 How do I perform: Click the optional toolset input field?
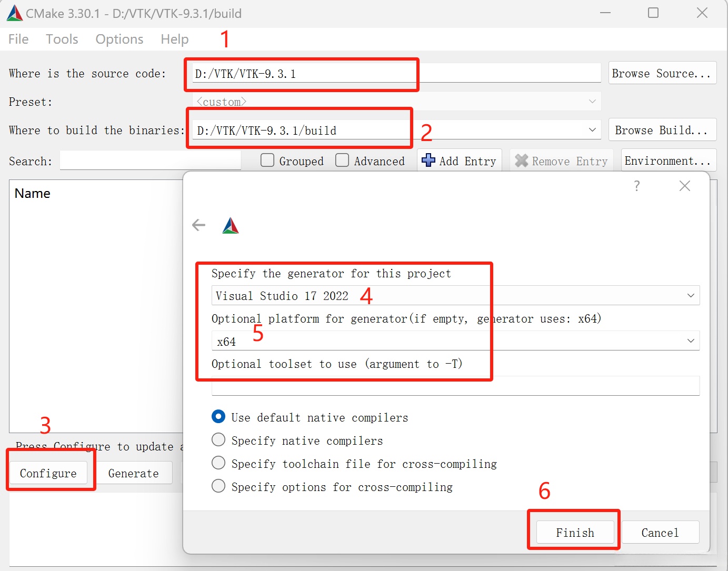(455, 386)
